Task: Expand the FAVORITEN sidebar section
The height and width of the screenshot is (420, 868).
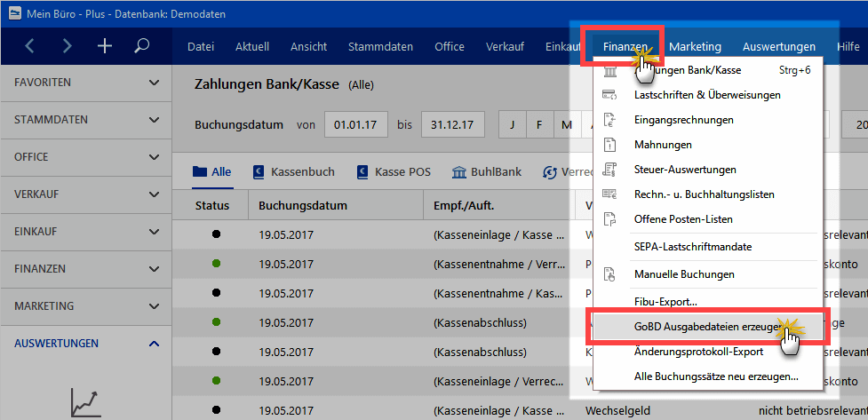Action: tap(86, 83)
